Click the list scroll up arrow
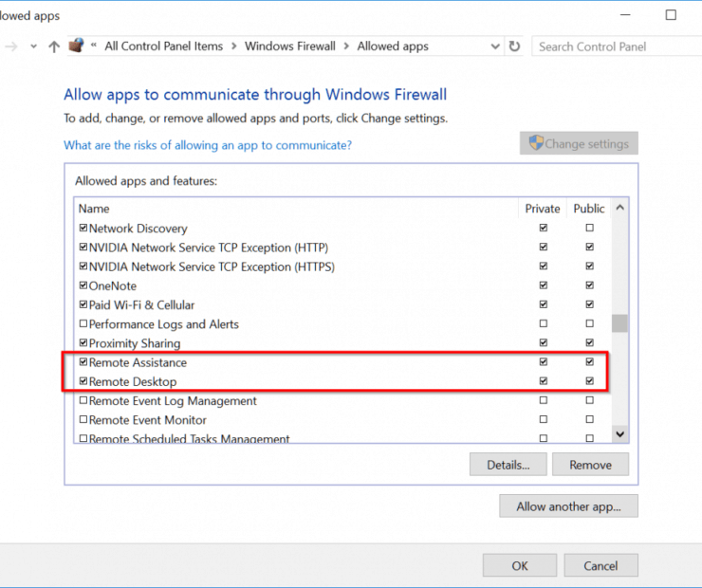This screenshot has height=588, width=702. [x=620, y=208]
